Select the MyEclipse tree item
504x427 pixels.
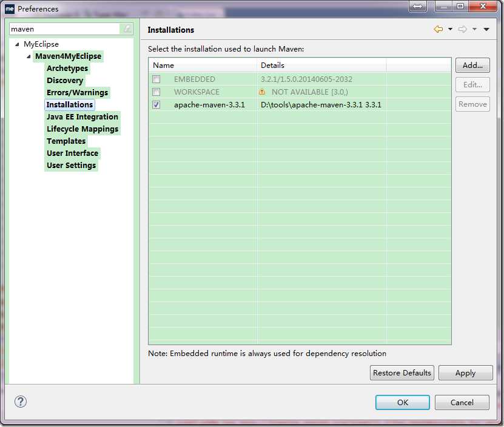[41, 44]
